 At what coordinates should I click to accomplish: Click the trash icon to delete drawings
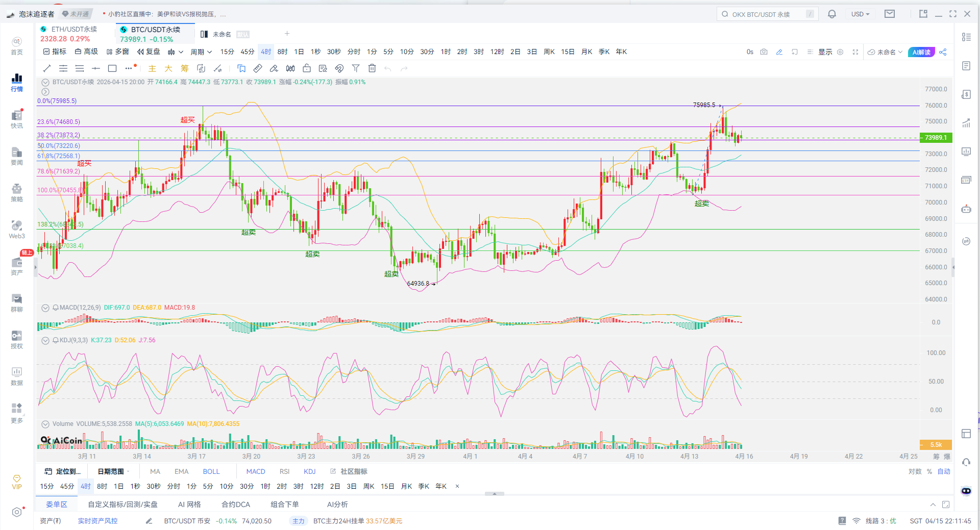coord(372,68)
